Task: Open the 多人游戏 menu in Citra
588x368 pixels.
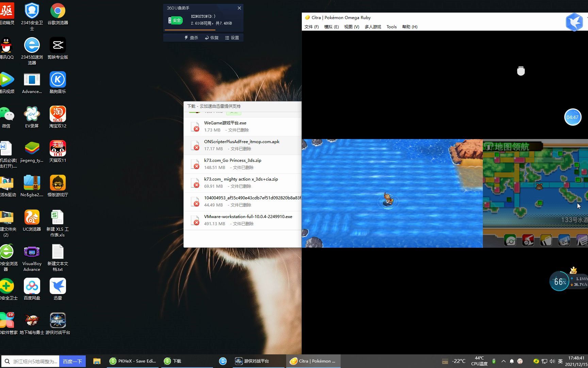Action: click(x=373, y=27)
